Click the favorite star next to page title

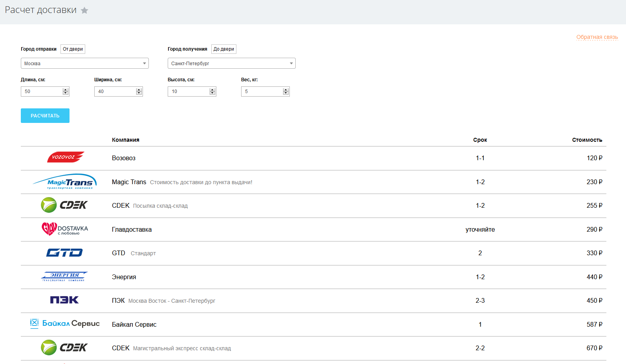coord(84,11)
